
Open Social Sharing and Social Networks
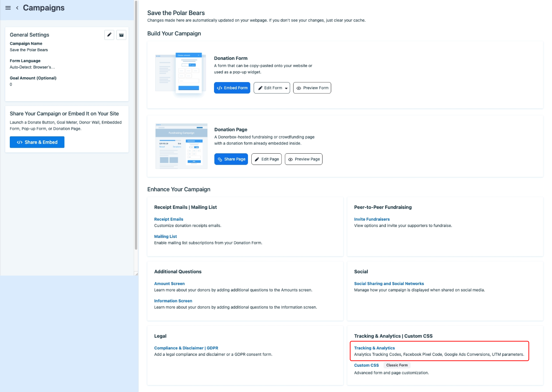click(x=389, y=284)
